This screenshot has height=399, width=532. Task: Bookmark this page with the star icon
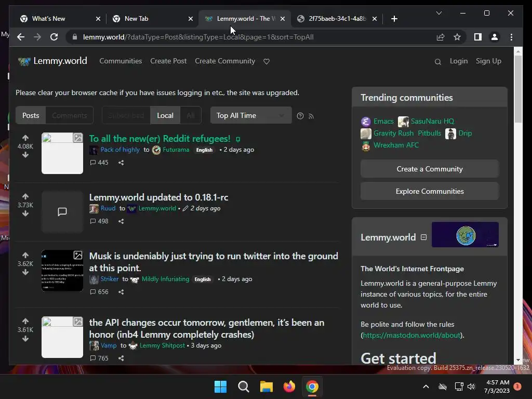[x=457, y=37]
